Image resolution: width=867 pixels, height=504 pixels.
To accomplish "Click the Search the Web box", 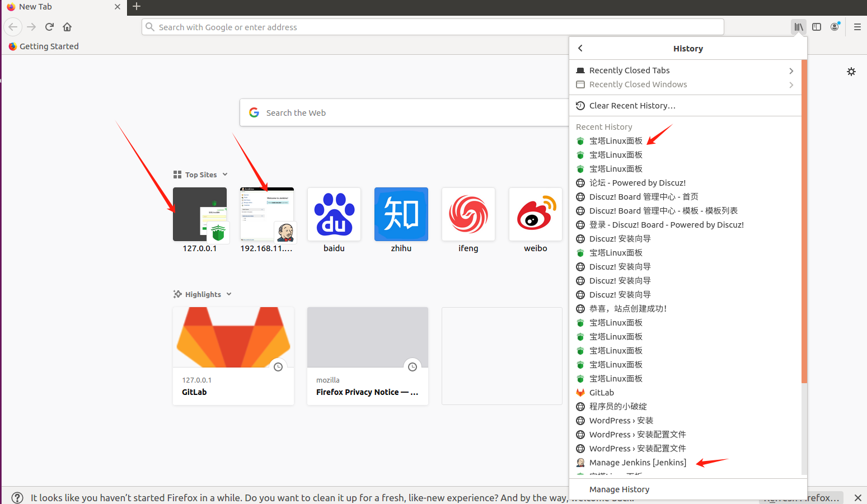I will (404, 112).
